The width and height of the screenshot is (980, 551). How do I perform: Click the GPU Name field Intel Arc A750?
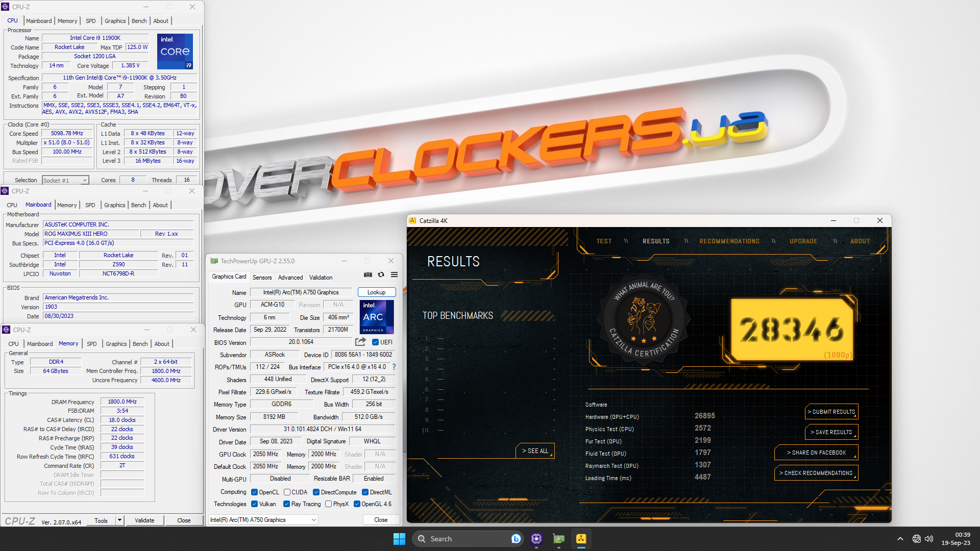pos(301,292)
